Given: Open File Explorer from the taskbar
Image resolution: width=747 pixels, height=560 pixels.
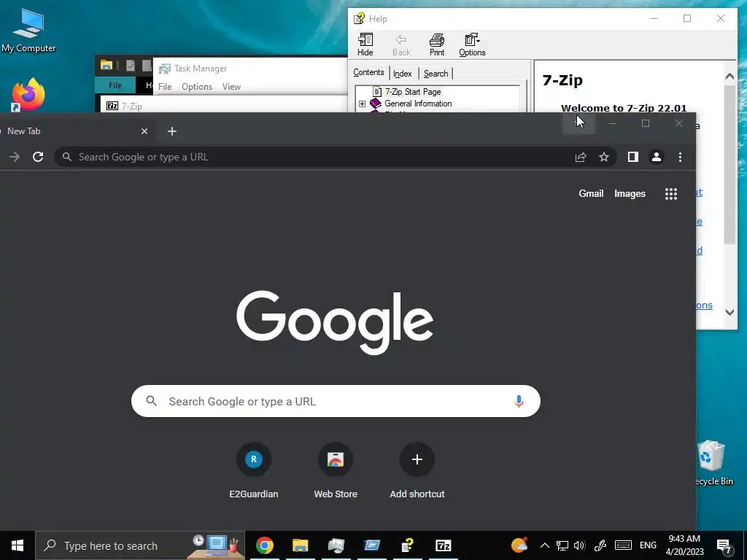Looking at the screenshot, I should tap(300, 545).
